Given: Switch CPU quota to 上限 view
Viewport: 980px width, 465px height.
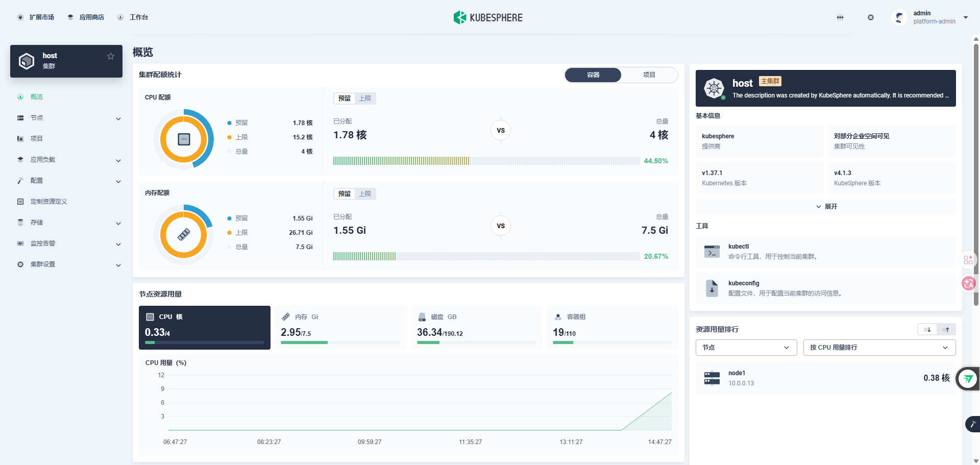Looking at the screenshot, I should coord(365,99).
